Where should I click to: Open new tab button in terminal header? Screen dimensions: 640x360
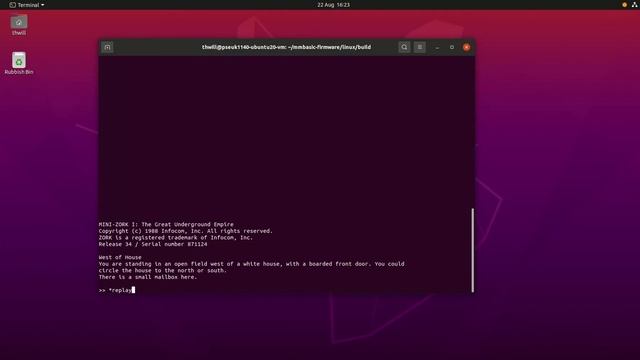click(107, 47)
